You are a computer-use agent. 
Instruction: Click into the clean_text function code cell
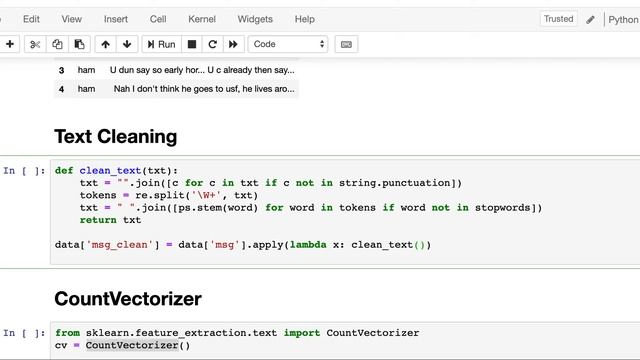pos(345,212)
